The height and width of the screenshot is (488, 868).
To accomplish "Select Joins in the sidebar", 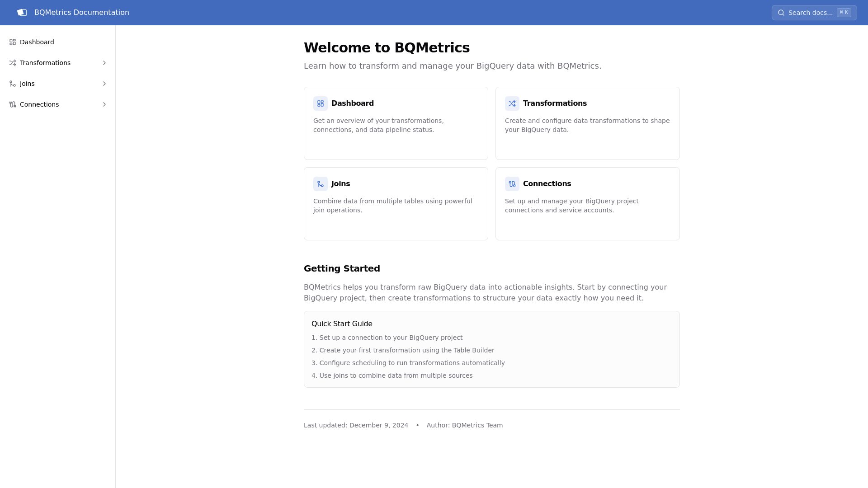I will (x=58, y=84).
